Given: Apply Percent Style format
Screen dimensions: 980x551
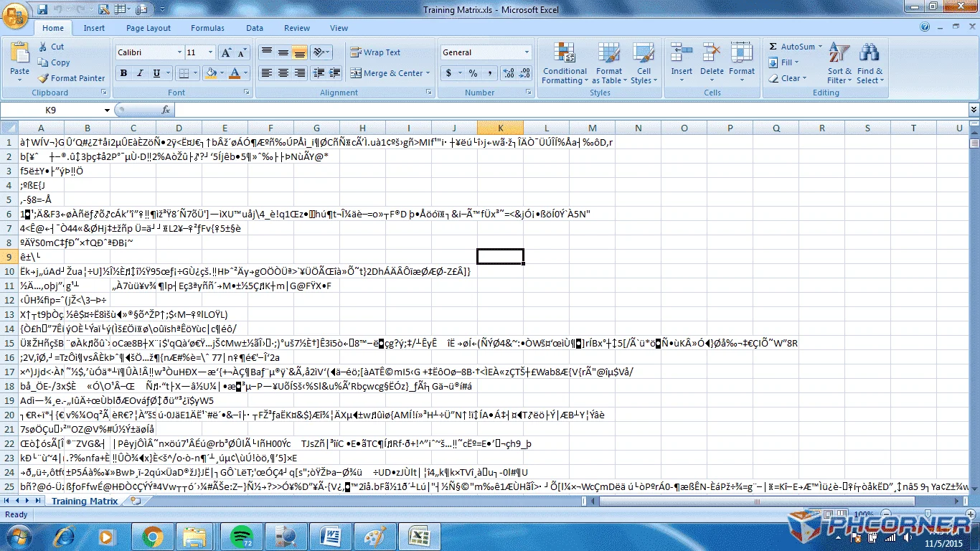Looking at the screenshot, I should pyautogui.click(x=473, y=73).
